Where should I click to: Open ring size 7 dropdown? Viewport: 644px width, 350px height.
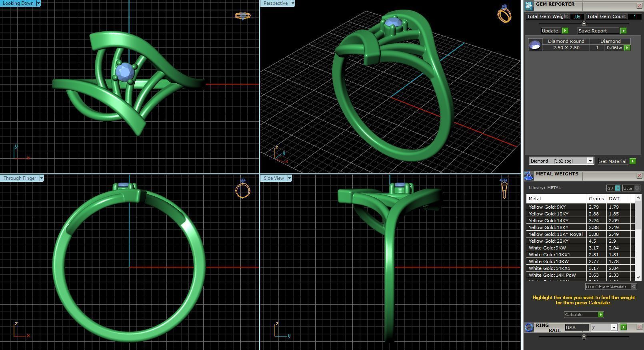[614, 328]
